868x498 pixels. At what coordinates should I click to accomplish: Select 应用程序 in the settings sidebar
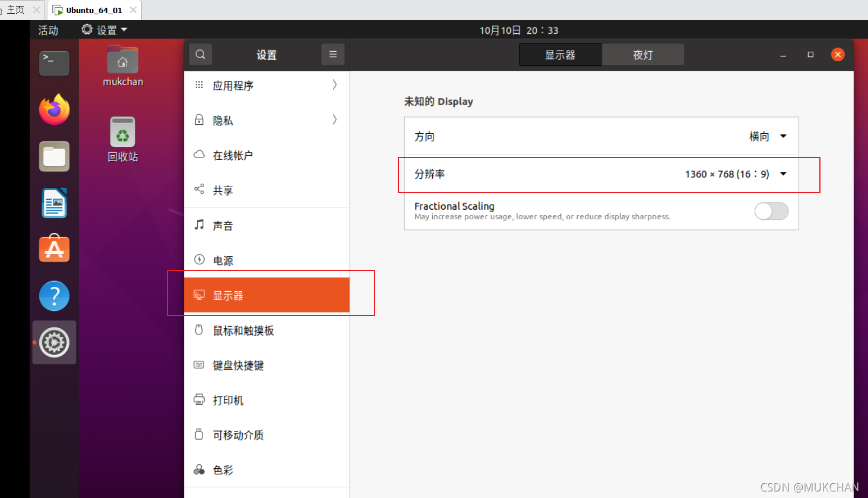(x=267, y=86)
